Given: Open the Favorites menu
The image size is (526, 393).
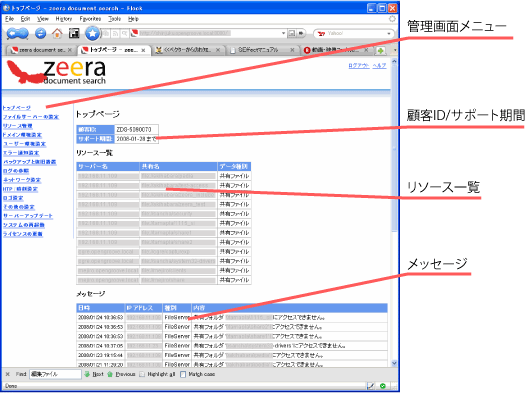Looking at the screenshot, I should coord(90,19).
